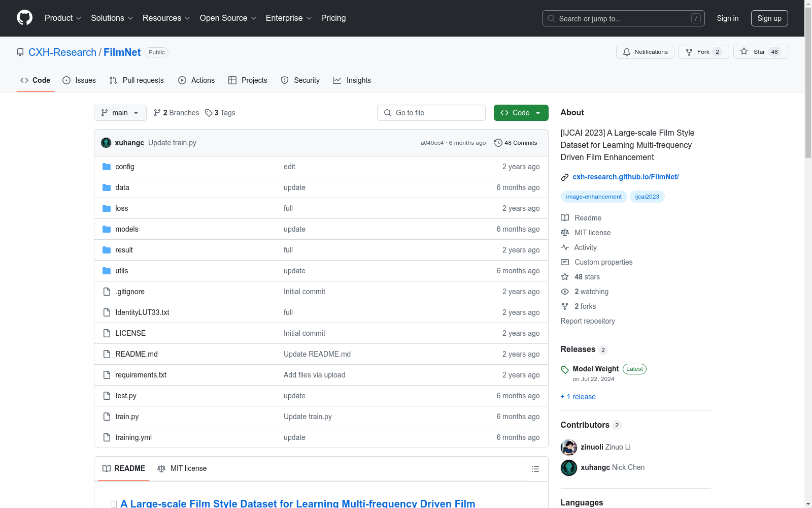Open the Projects tab
Image resolution: width=812 pixels, height=508 pixels.
(248, 80)
